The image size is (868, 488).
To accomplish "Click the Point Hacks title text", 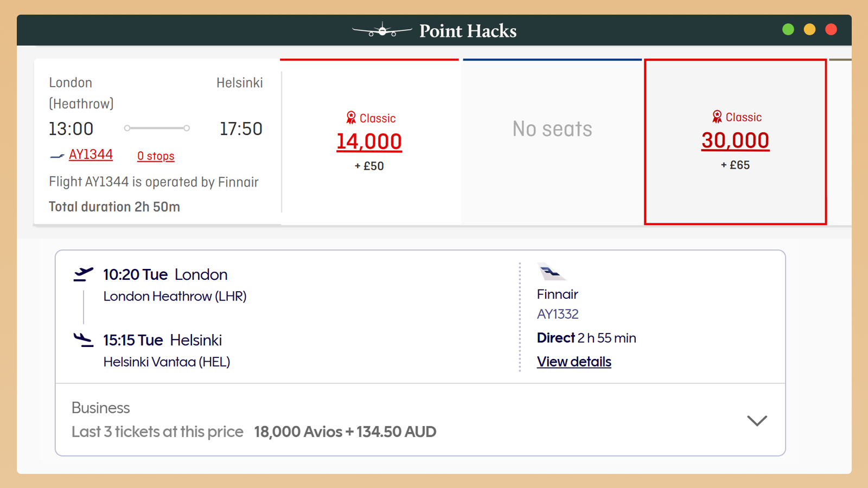I will coord(468,31).
